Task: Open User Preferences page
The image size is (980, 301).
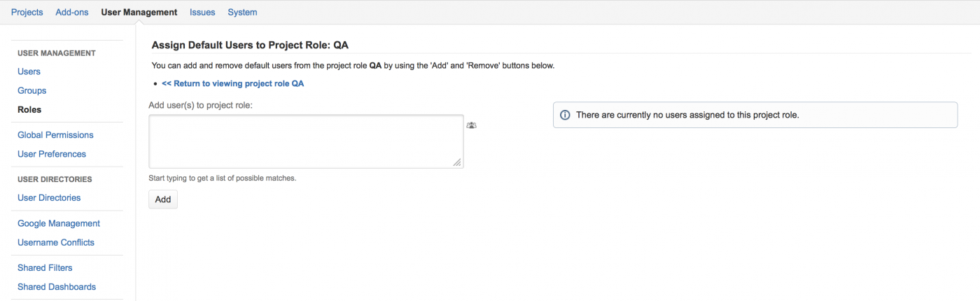Action: [52, 153]
